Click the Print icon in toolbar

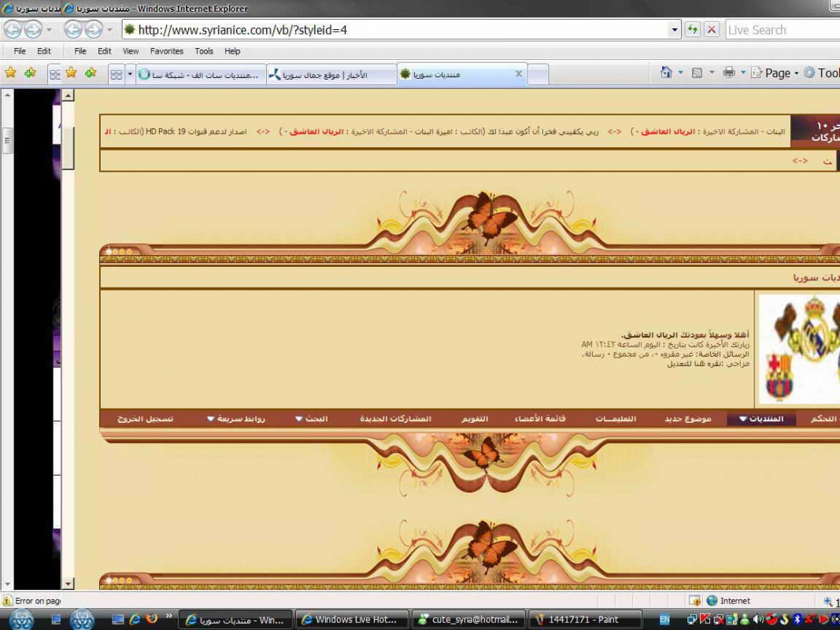729,72
